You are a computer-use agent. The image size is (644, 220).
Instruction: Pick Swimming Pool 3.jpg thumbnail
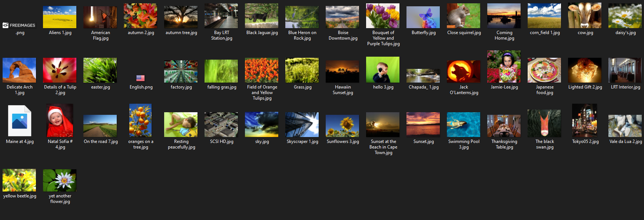[464, 125]
